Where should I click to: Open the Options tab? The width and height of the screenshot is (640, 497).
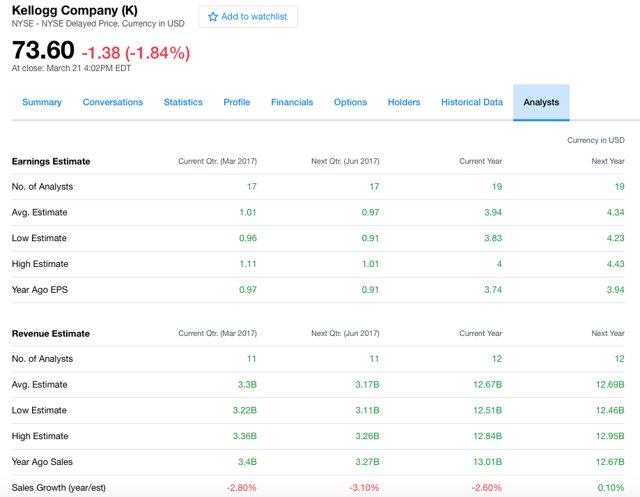point(351,102)
